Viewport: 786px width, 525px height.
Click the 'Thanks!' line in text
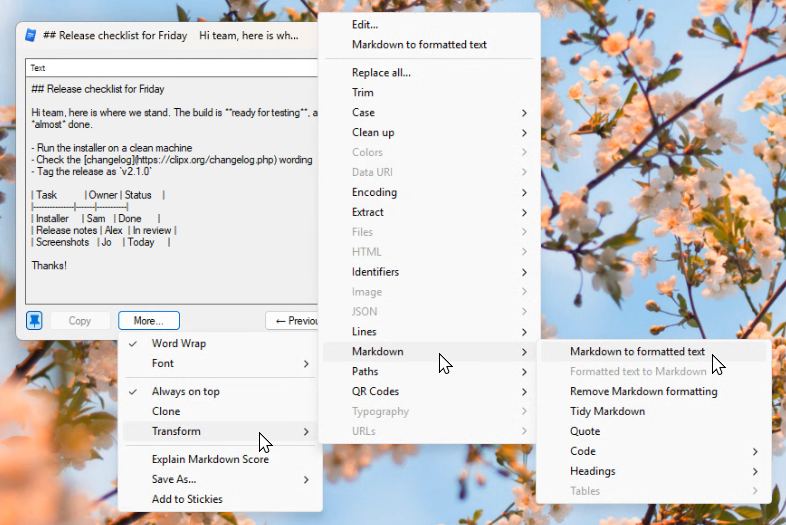pos(49,266)
